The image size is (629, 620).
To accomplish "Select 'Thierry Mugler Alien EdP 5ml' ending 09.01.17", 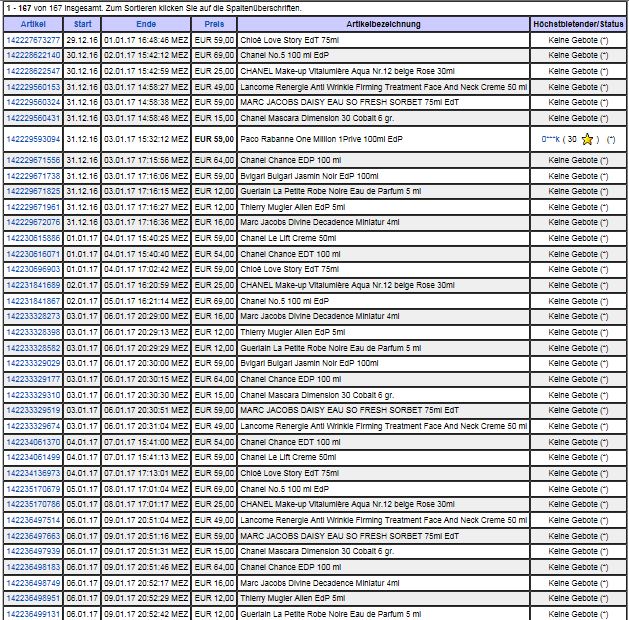I will 292,598.
